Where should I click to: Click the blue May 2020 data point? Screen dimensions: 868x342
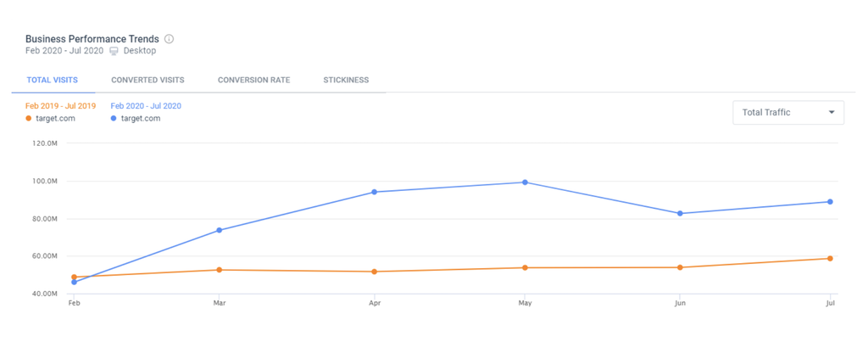click(526, 182)
